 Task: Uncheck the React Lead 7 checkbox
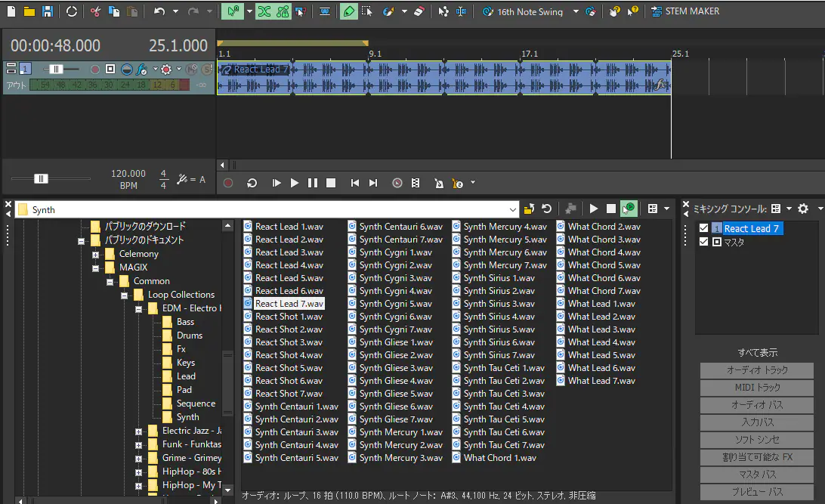(x=704, y=228)
